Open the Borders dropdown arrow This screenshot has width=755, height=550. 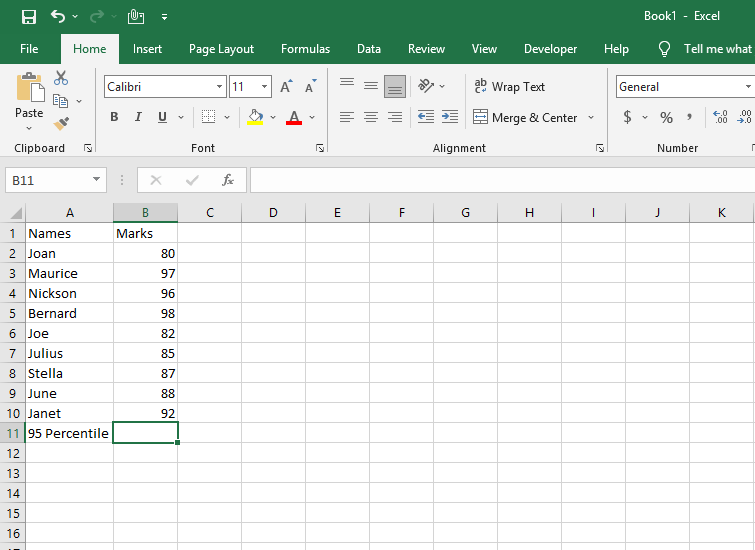[227, 117]
